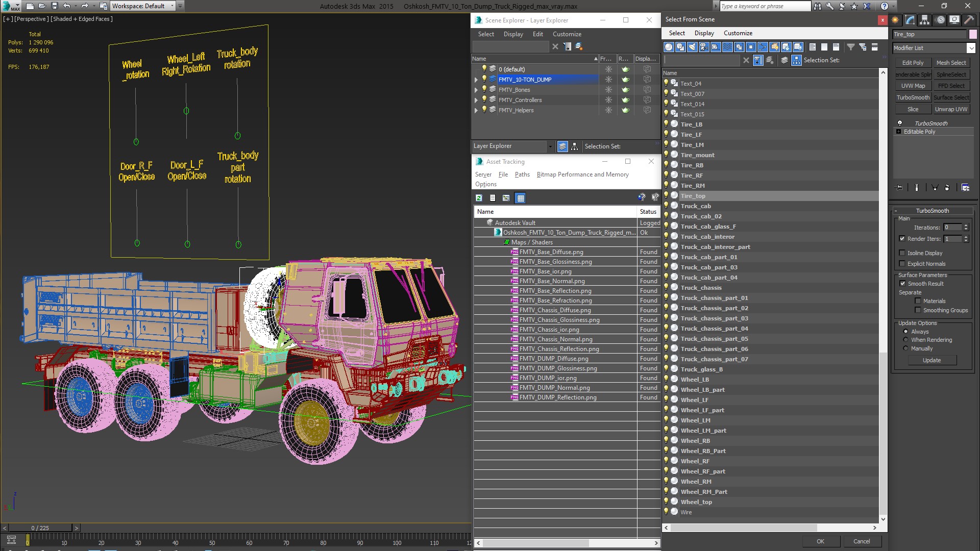Image resolution: width=980 pixels, height=551 pixels.
Task: Open Customize menu in Scene Explorer
Action: point(567,34)
